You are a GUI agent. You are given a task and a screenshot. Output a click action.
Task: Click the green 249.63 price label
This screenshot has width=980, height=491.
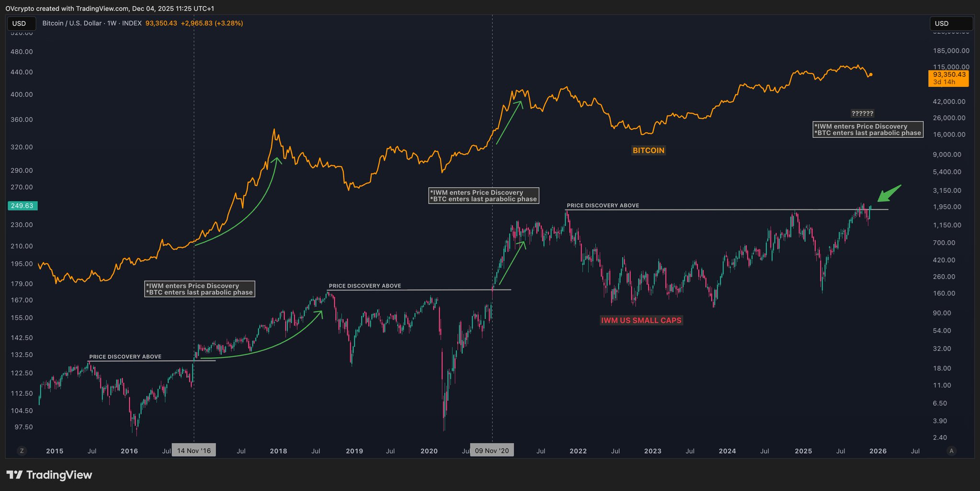(23, 206)
